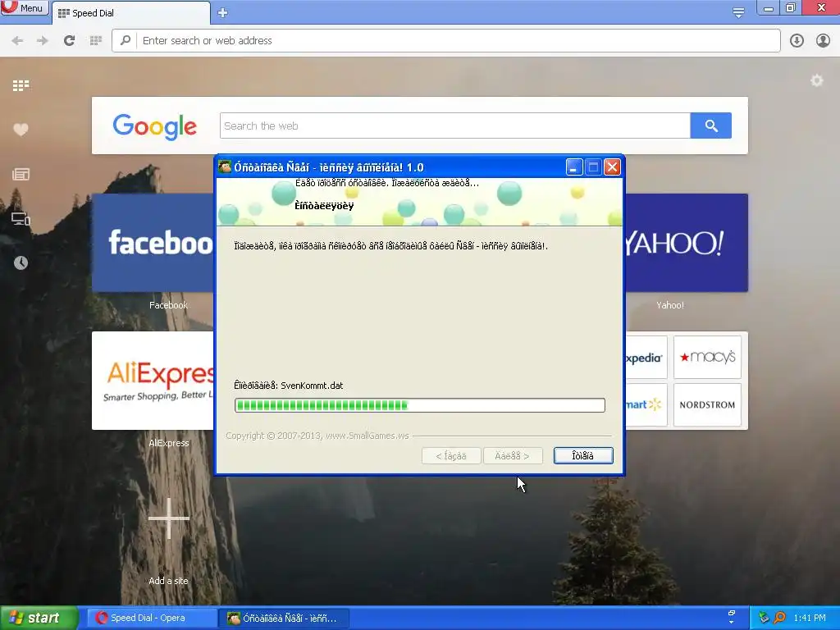The height and width of the screenshot is (630, 840).
Task: Open the Opera Menu button
Action: point(24,8)
